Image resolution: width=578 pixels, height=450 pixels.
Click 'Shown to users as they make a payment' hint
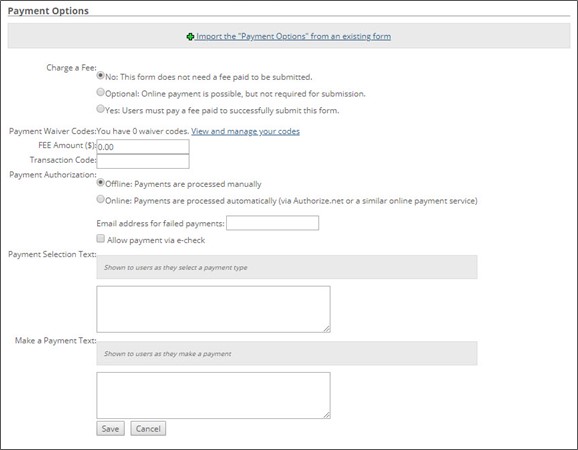[x=168, y=354]
